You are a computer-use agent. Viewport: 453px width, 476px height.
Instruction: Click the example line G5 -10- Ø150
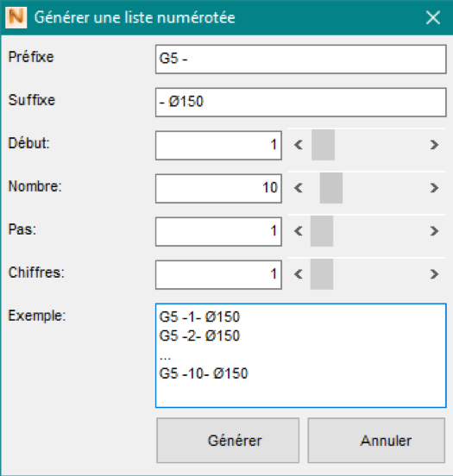click(204, 373)
